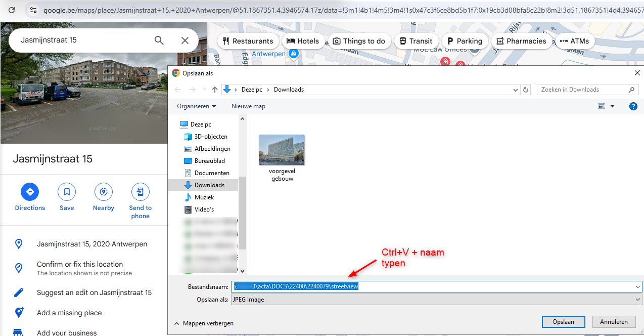Clear the Jasmijnstraat 15 search with the X

click(x=185, y=40)
